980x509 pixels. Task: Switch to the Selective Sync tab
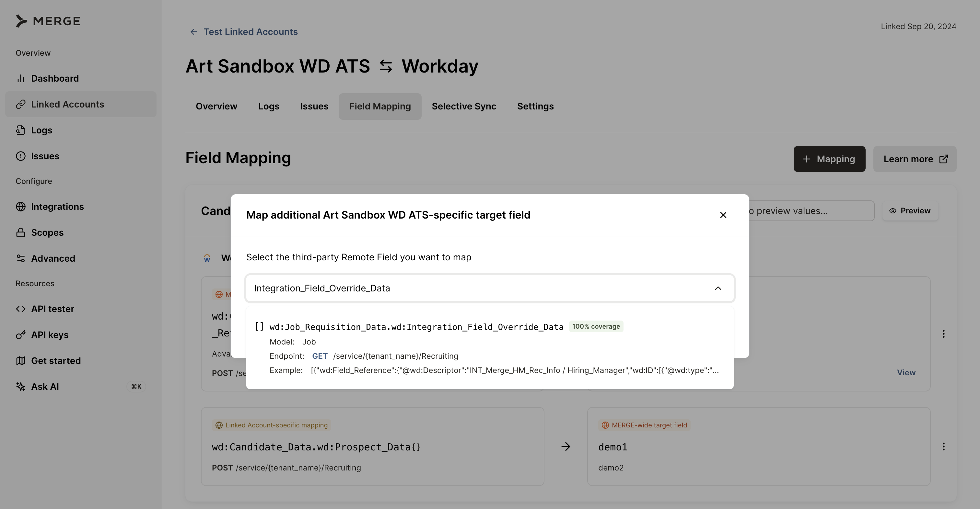464,107
